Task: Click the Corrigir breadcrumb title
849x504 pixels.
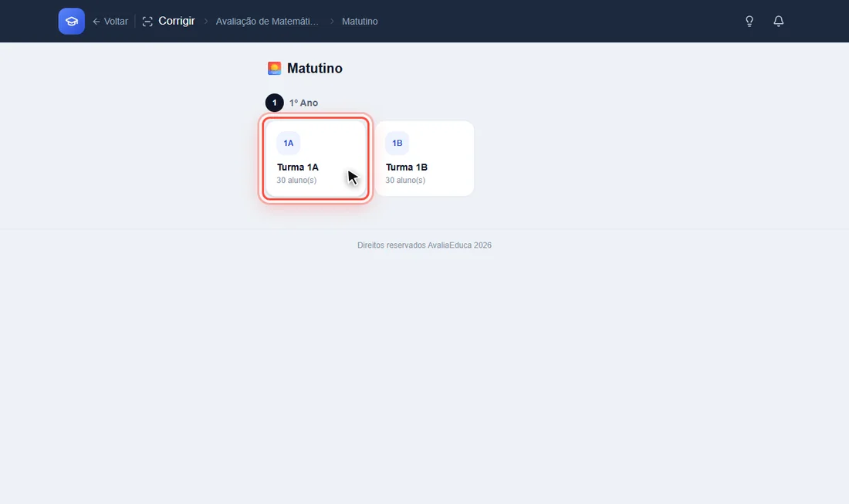Action: pyautogui.click(x=177, y=21)
